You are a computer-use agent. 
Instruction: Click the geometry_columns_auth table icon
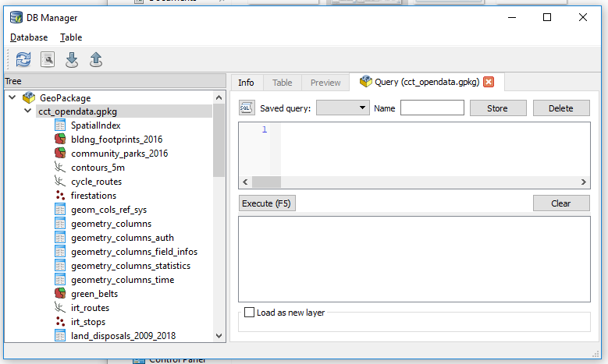point(60,238)
